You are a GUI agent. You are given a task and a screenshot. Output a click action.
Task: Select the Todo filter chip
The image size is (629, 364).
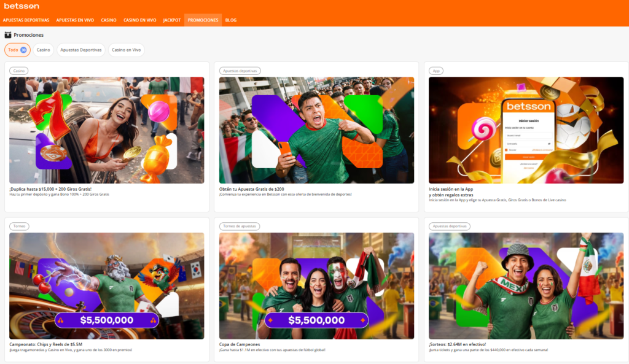click(x=17, y=50)
